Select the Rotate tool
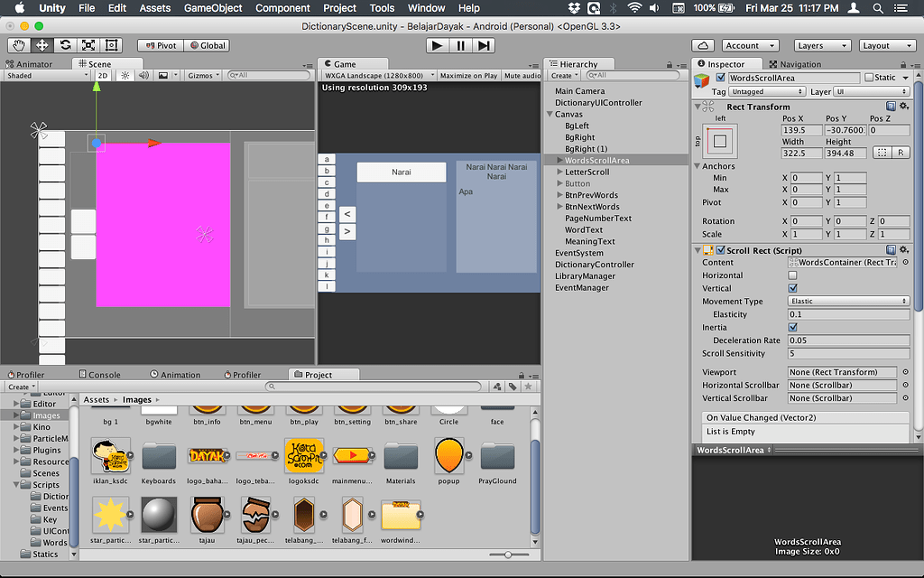Screen dimensions: 924x578 64,45
